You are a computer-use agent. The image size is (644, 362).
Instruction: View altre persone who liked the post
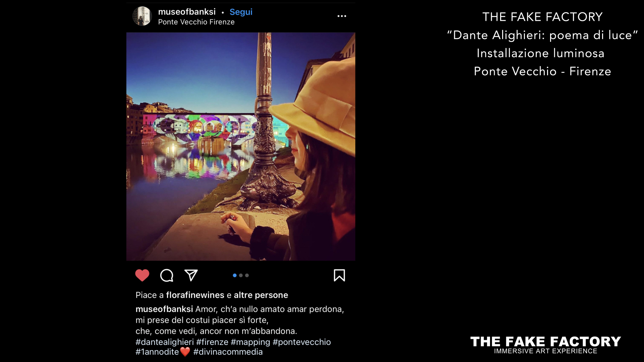[261, 295]
